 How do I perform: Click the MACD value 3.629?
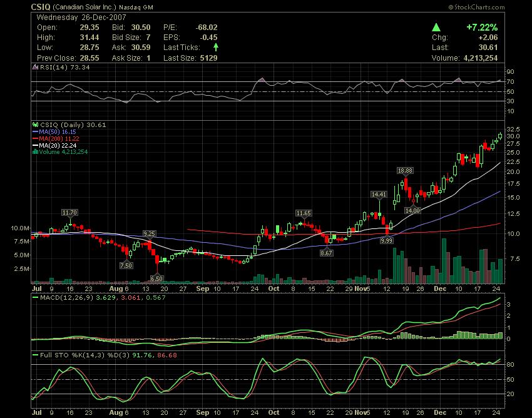point(106,298)
